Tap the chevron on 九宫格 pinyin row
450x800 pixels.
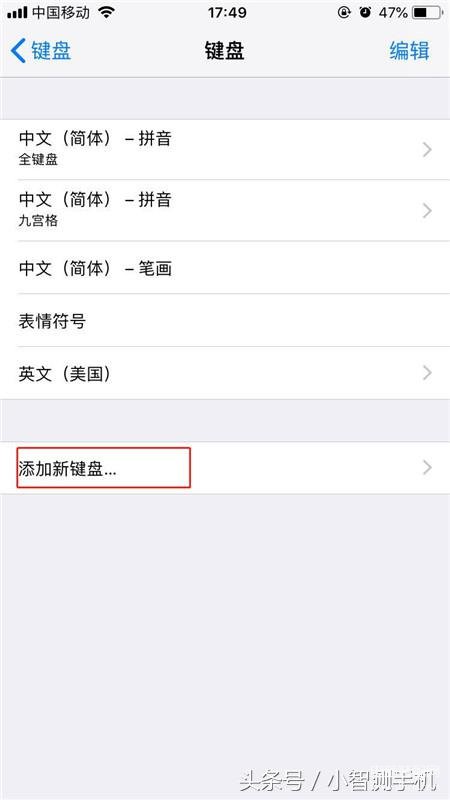click(x=428, y=210)
